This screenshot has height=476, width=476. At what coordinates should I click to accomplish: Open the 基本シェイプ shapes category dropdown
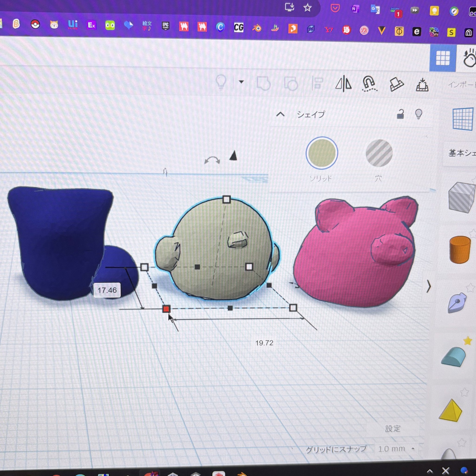point(461,153)
